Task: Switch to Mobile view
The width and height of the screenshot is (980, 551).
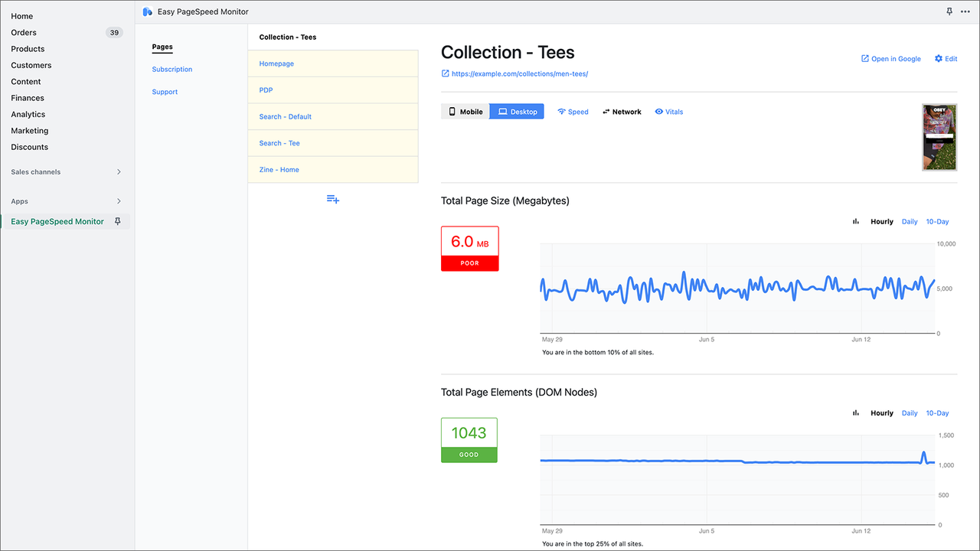Action: [465, 111]
